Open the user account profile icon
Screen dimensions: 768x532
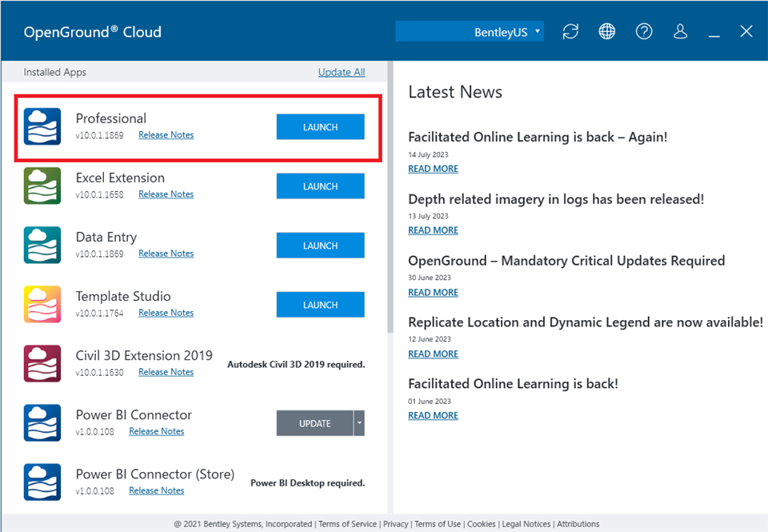pos(680,32)
